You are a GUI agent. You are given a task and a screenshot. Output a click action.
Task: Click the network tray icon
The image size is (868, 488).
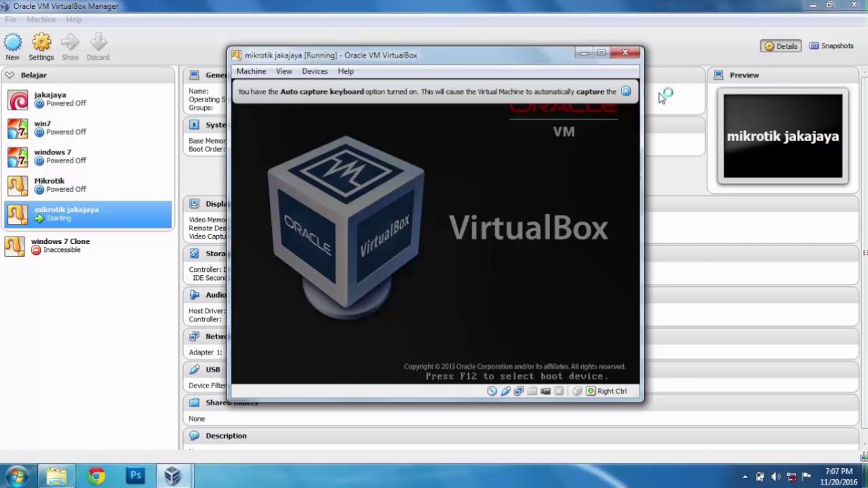pos(791,476)
